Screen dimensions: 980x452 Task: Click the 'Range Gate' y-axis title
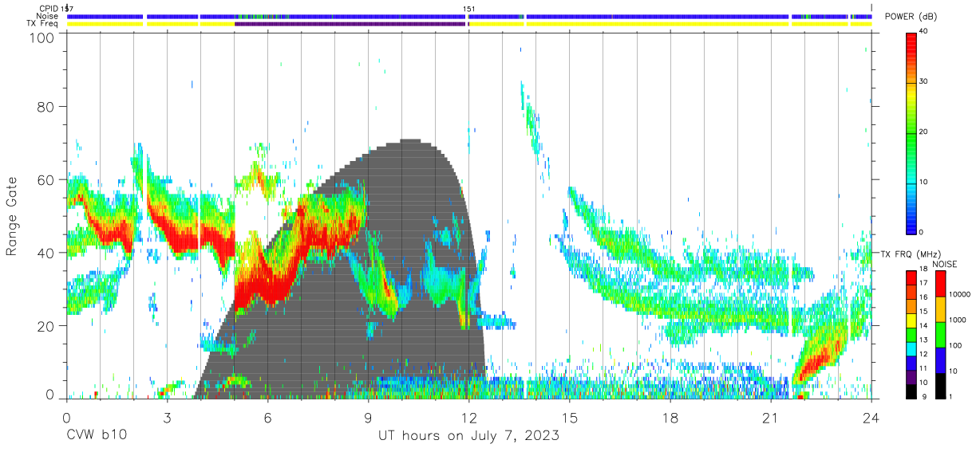pos(12,217)
